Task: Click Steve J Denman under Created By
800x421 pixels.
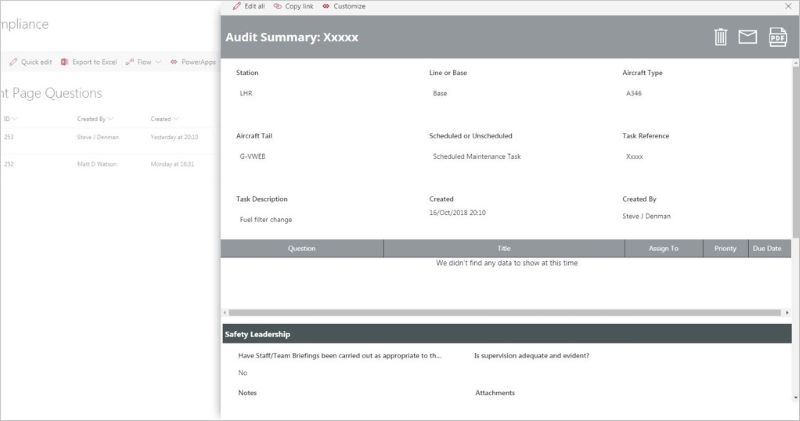Action: pyautogui.click(x=646, y=216)
